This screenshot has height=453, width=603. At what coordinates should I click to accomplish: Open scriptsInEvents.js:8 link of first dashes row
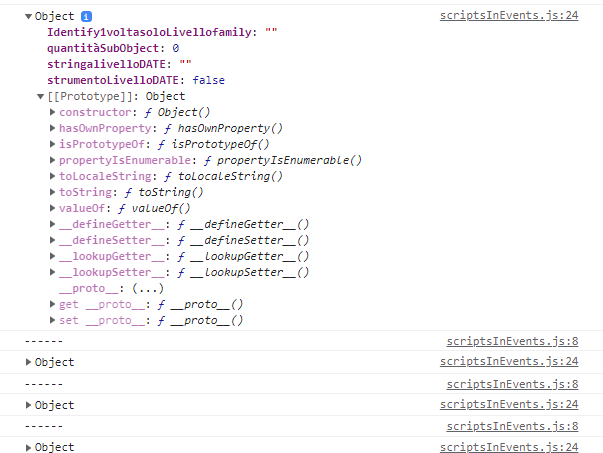click(512, 341)
